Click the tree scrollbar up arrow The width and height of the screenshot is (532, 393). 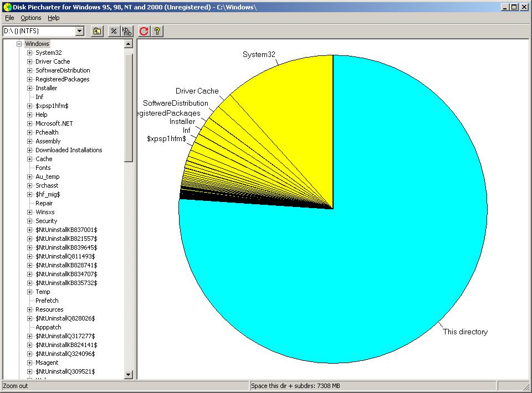coord(129,44)
